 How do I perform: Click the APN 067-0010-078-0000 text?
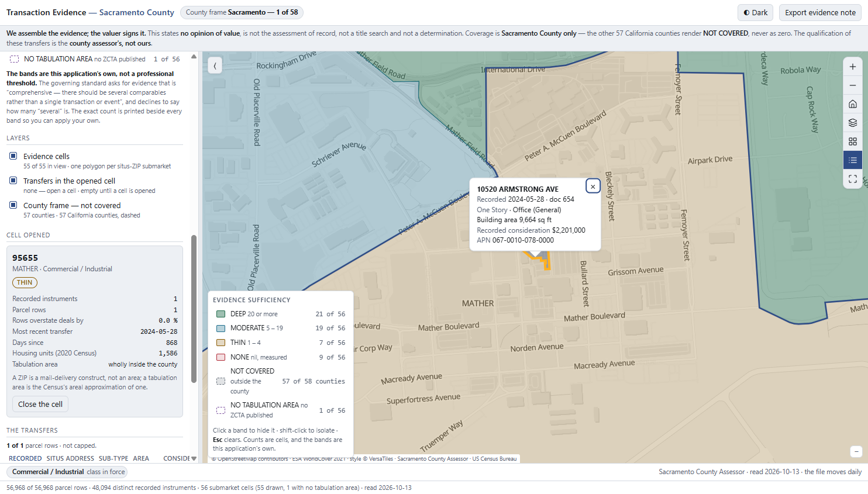coord(515,240)
